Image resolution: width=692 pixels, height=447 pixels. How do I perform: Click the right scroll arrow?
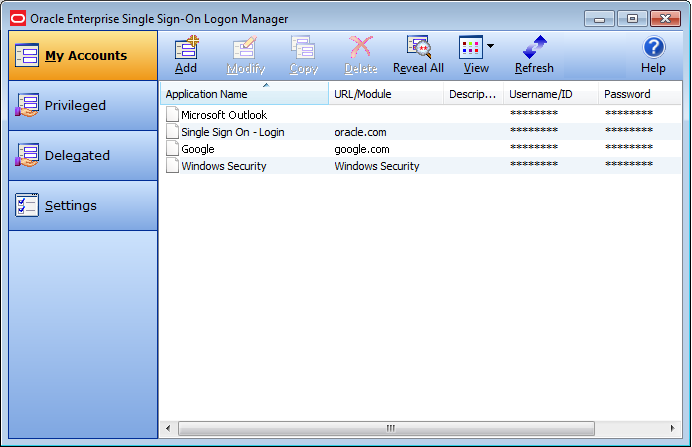(x=672, y=428)
